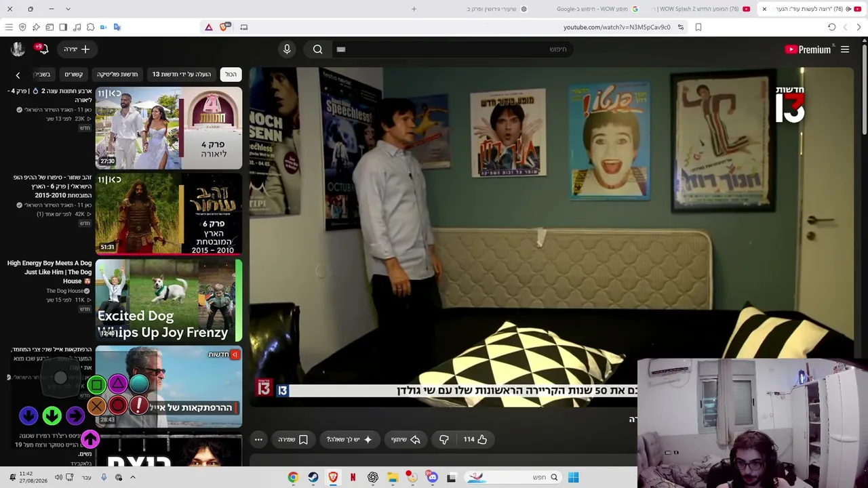This screenshot has width=868, height=488.
Task: Click the YouTube Premium logo
Action: pos(808,49)
